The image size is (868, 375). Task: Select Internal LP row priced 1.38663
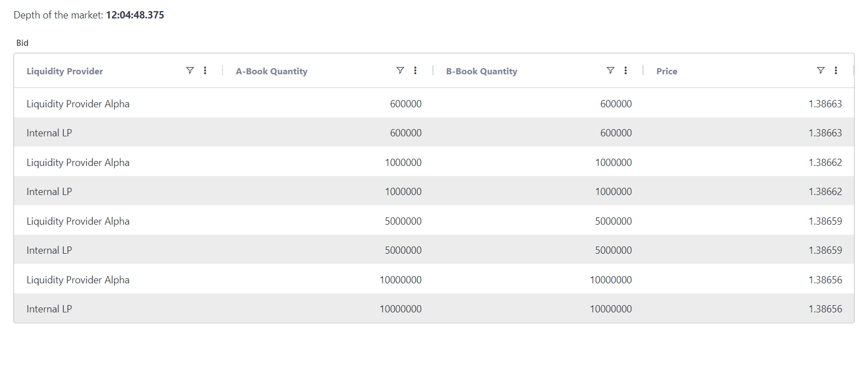(49, 133)
